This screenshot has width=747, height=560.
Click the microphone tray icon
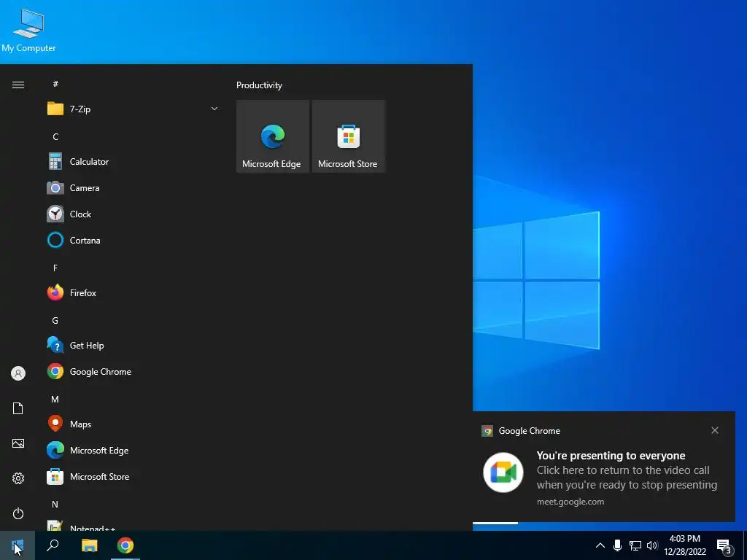point(617,545)
